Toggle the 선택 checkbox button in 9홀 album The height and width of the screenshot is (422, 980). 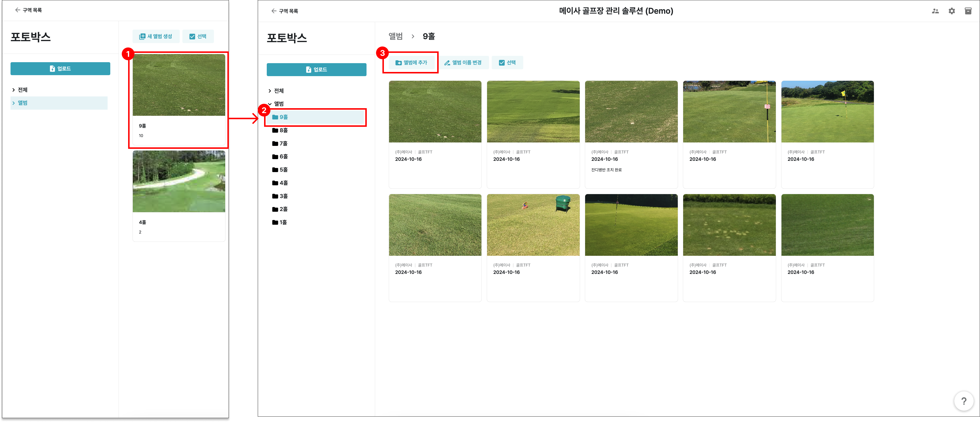click(x=507, y=62)
